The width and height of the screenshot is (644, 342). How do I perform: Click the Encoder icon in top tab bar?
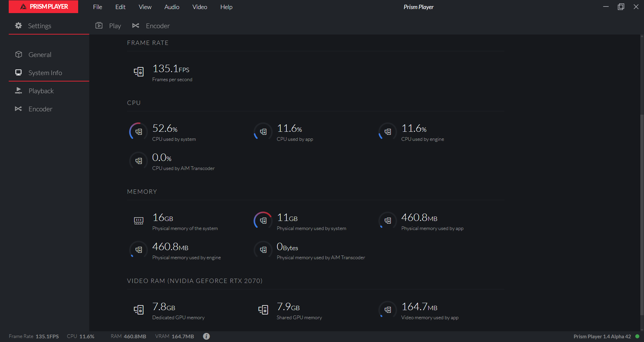(136, 25)
